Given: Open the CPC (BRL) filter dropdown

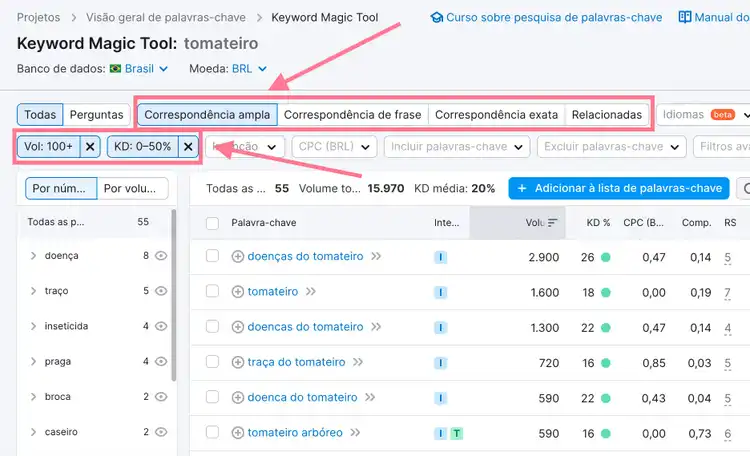Looking at the screenshot, I should pos(334,147).
